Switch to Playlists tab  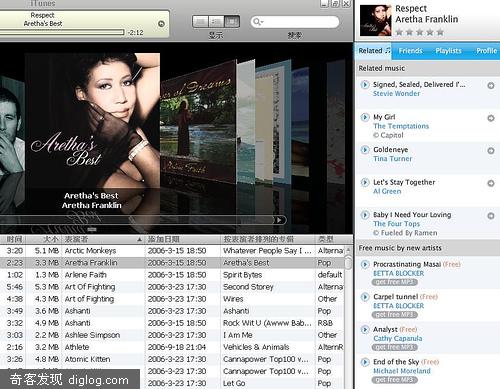coord(448,51)
